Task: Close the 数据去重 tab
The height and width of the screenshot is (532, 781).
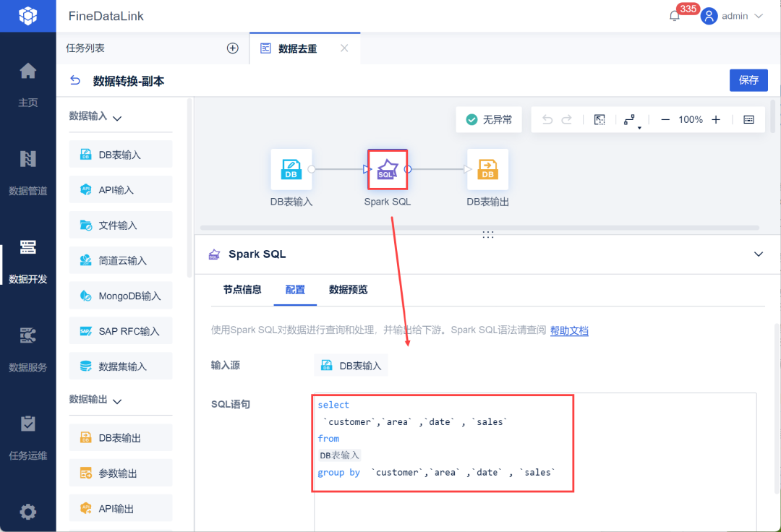Action: click(344, 48)
